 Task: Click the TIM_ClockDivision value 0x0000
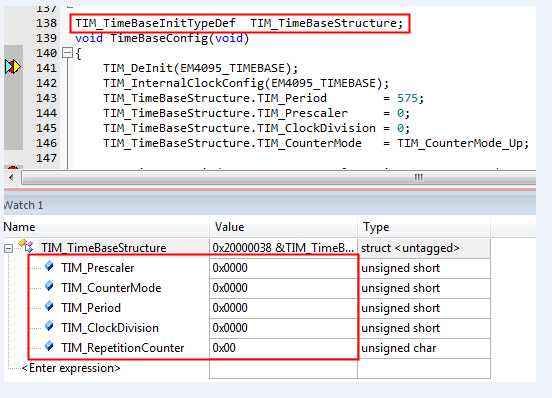pos(230,328)
